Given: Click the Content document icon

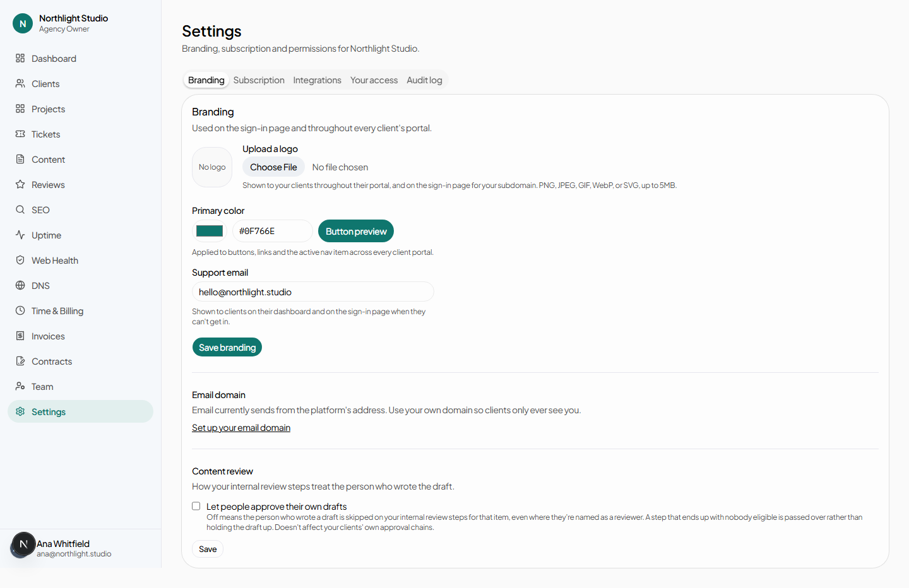Looking at the screenshot, I should [20, 159].
